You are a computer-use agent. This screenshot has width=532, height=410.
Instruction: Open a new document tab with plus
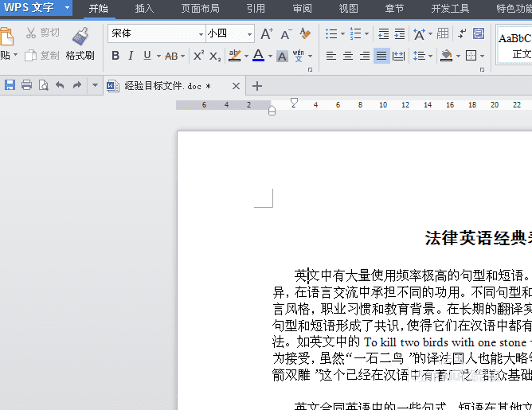257,86
